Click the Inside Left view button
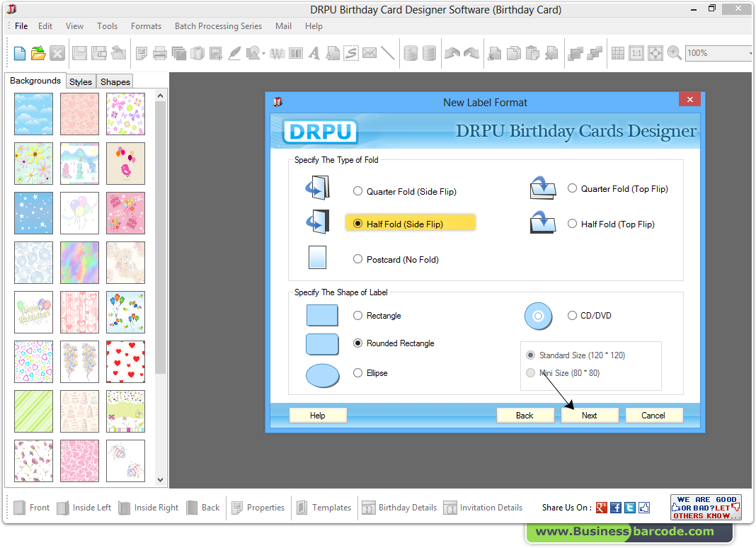Screen dimensions: 756x548 [x=84, y=508]
